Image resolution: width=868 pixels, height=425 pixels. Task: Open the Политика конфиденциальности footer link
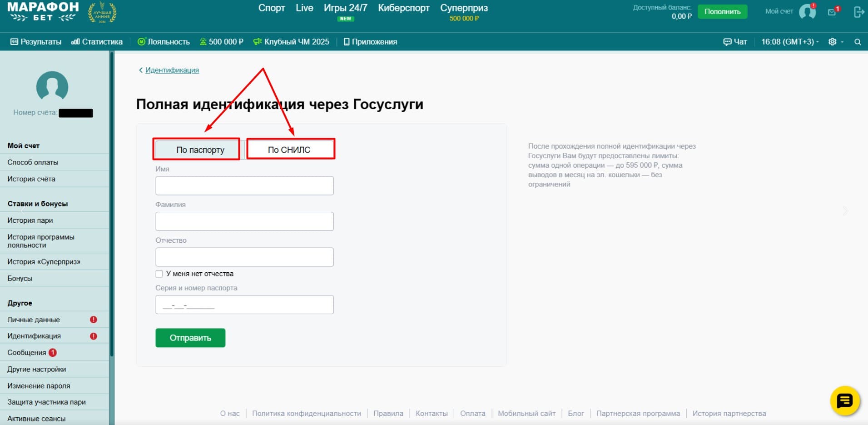(x=307, y=413)
